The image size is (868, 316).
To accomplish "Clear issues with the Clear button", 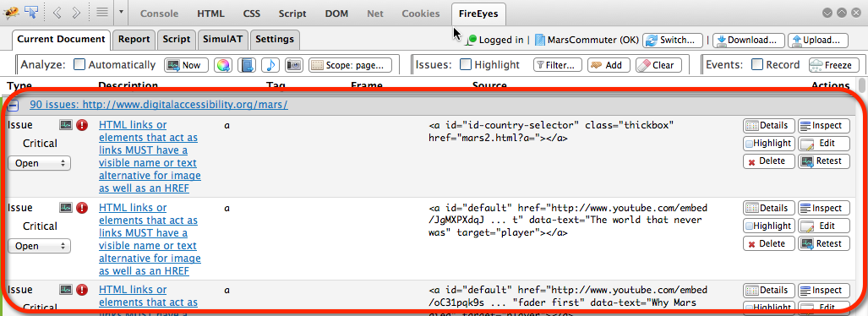I will click(658, 65).
